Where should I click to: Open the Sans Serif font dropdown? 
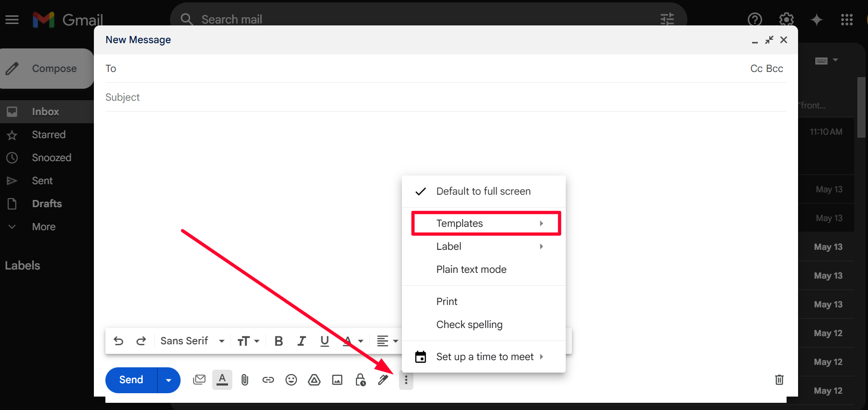click(193, 341)
